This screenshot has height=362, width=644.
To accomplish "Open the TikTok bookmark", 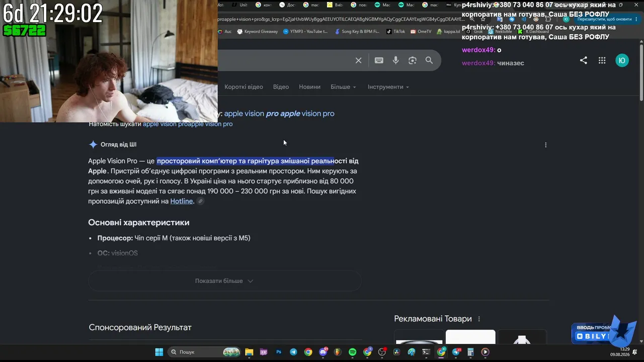I will (395, 31).
